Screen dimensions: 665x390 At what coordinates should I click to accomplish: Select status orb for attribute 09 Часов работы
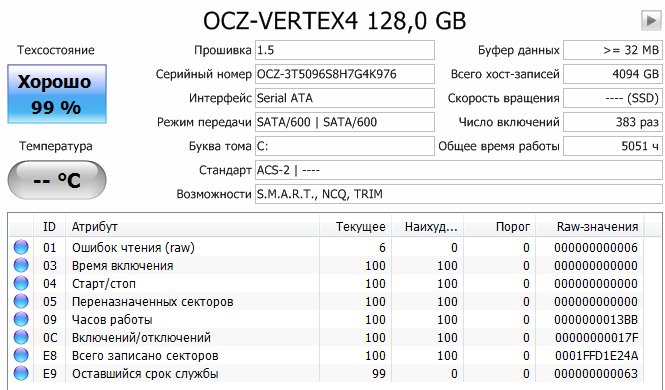21,319
